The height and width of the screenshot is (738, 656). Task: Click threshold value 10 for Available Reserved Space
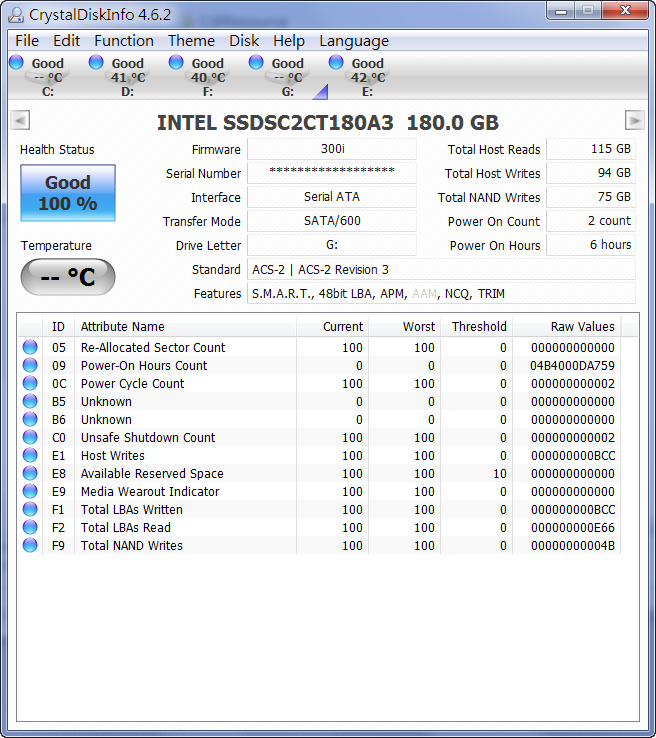500,473
